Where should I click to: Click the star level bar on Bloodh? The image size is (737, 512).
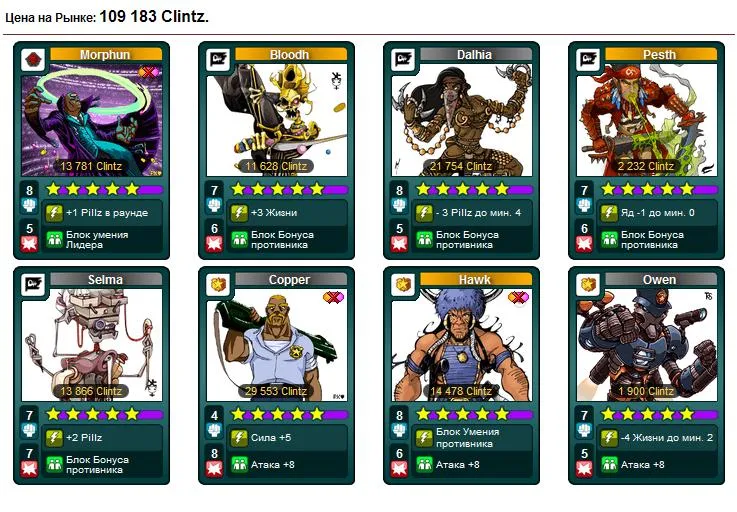pyautogui.click(x=289, y=189)
